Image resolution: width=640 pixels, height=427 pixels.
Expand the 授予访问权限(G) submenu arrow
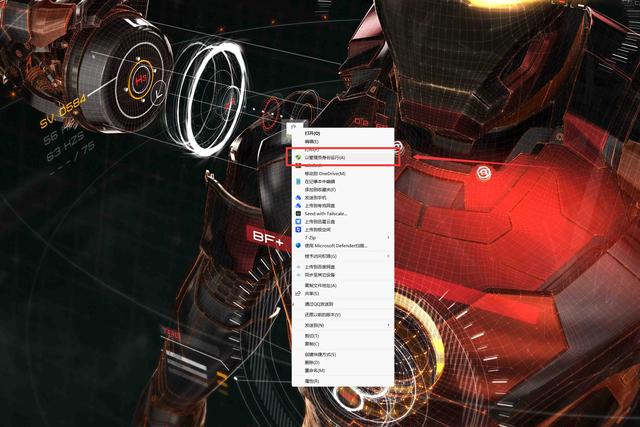(x=388, y=256)
